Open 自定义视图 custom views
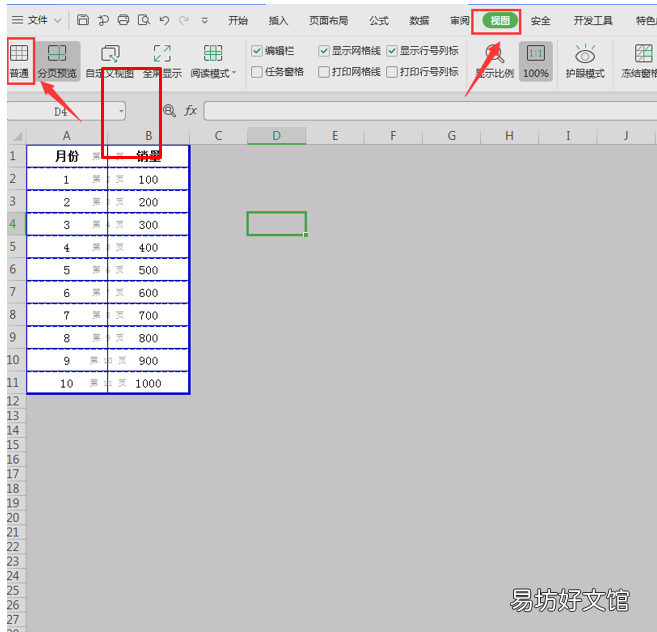 (110, 62)
